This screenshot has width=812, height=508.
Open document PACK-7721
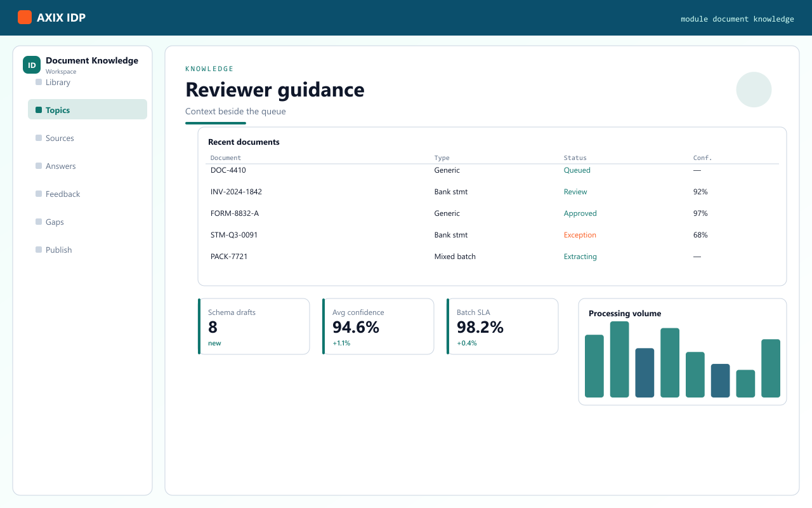(x=492, y=257)
